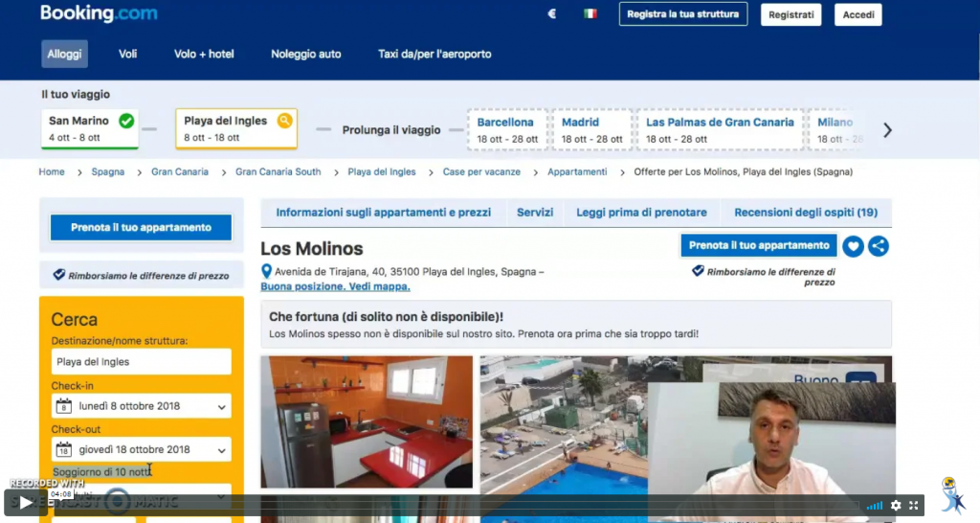Screen dimensions: 980x523
Task: Expand the check-in date dropdown
Action: coord(221,407)
